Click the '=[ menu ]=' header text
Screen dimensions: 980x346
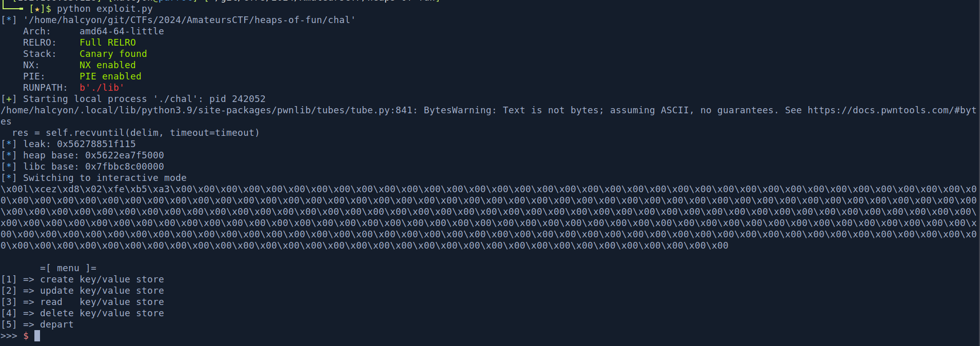[68, 268]
